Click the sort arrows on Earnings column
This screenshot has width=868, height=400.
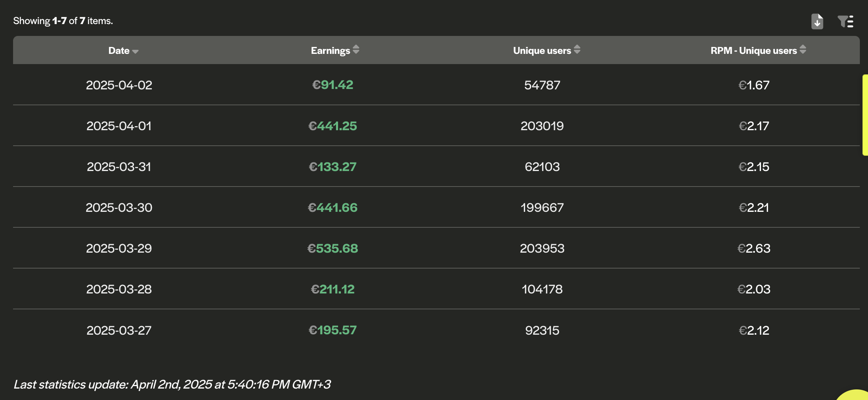pos(356,49)
